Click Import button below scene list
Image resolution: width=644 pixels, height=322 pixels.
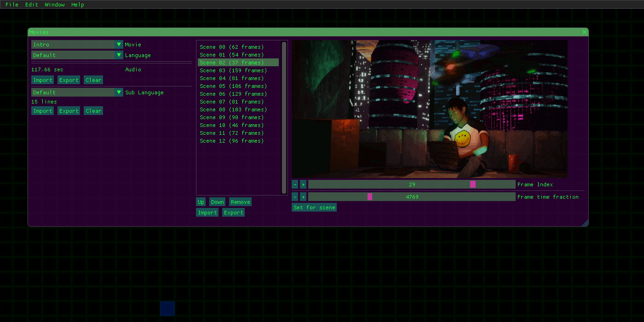(x=207, y=213)
